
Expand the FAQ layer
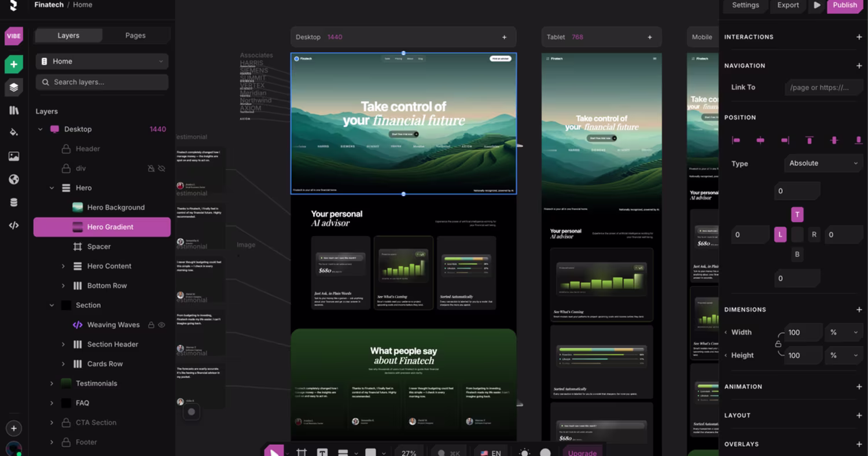(52, 403)
